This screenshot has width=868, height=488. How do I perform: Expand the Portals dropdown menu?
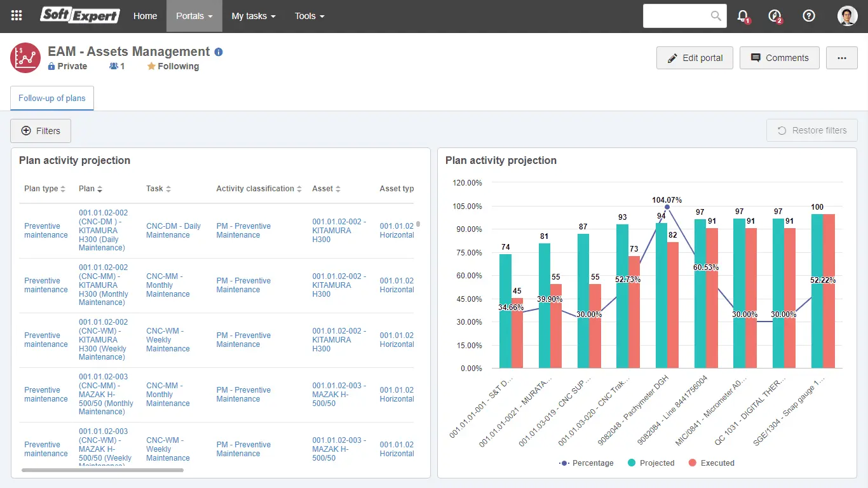[194, 16]
